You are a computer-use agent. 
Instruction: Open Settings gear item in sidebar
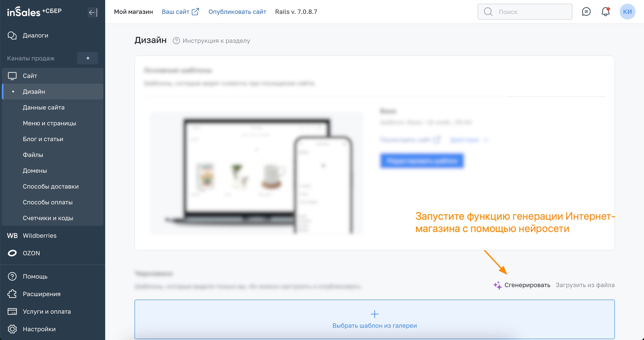[12, 329]
